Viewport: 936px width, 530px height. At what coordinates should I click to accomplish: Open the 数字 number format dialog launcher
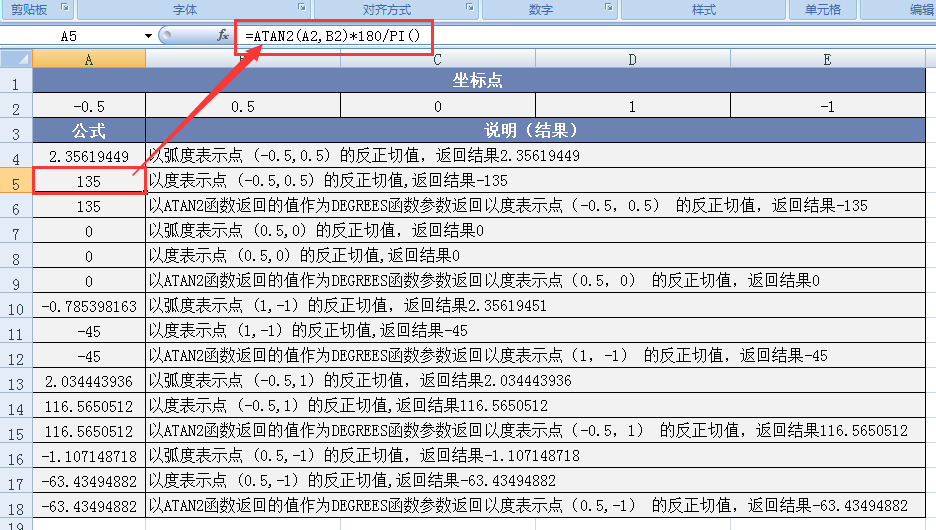609,8
